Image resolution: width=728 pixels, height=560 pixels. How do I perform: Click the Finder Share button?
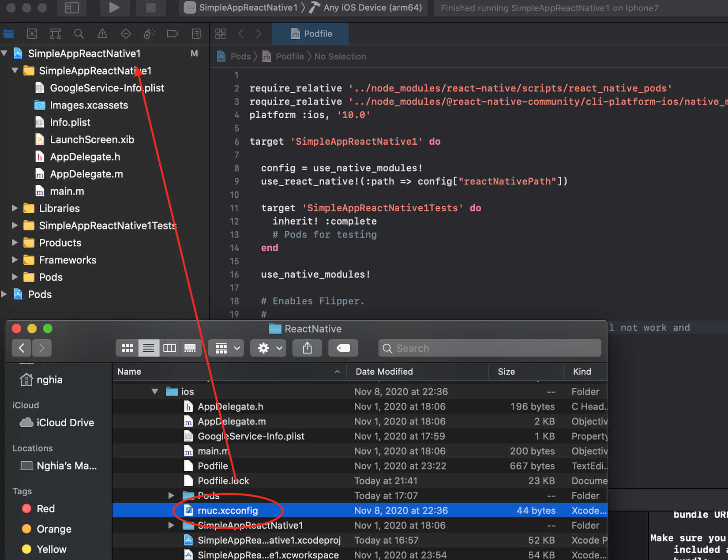pos(307,348)
